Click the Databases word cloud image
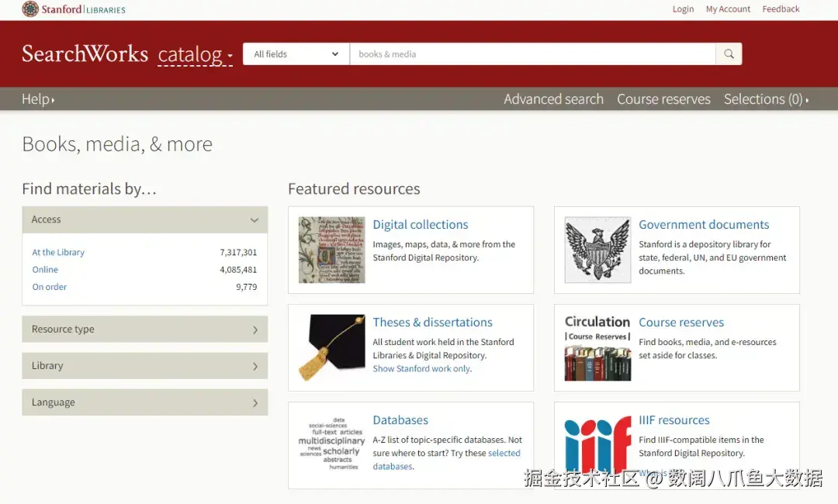The image size is (838, 504). click(x=331, y=444)
